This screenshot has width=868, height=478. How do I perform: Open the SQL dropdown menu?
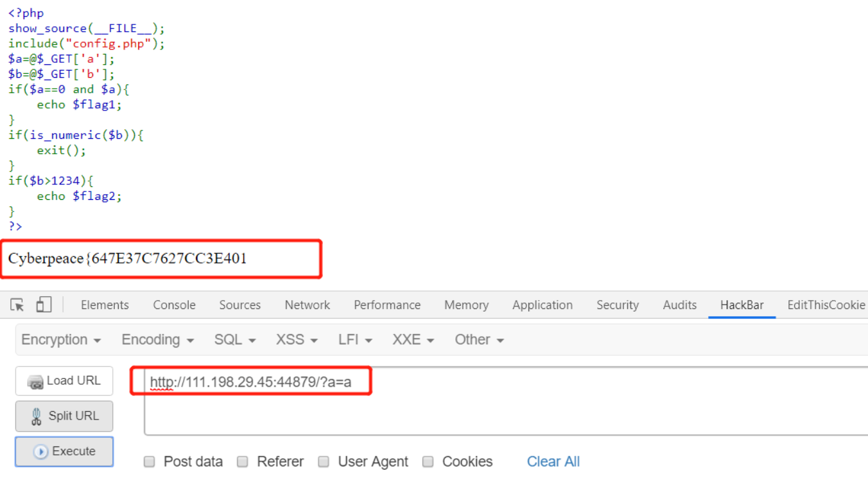tap(235, 340)
